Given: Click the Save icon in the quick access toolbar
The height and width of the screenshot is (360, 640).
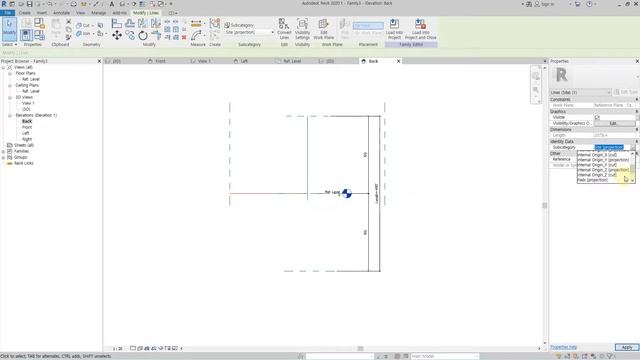Looking at the screenshot, I should pyautogui.click(x=29, y=4).
